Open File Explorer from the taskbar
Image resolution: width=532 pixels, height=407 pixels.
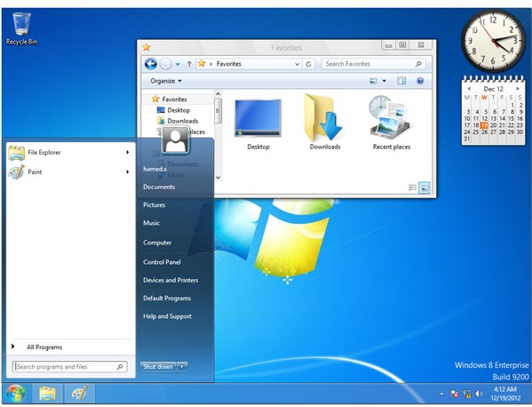pos(47,394)
